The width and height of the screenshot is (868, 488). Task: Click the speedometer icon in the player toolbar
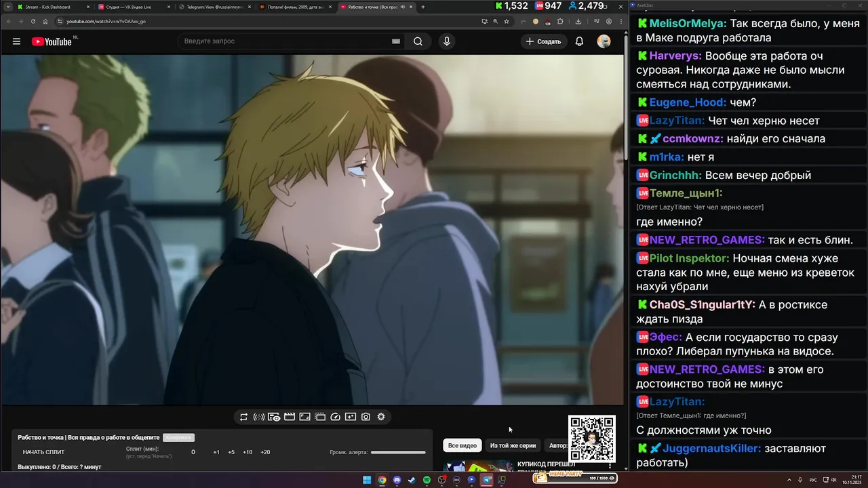(x=335, y=417)
